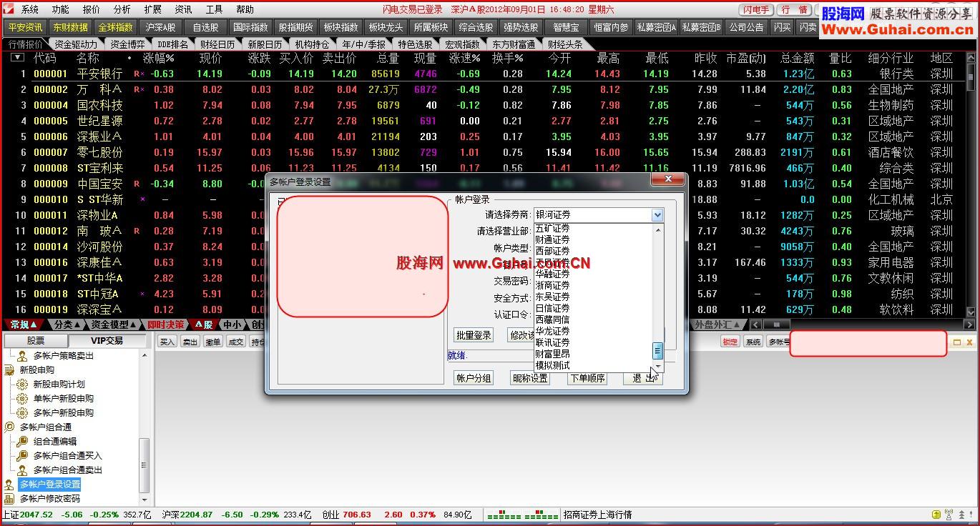Select 模拟测试 from broker list
This screenshot has height=526, width=980.
552,365
